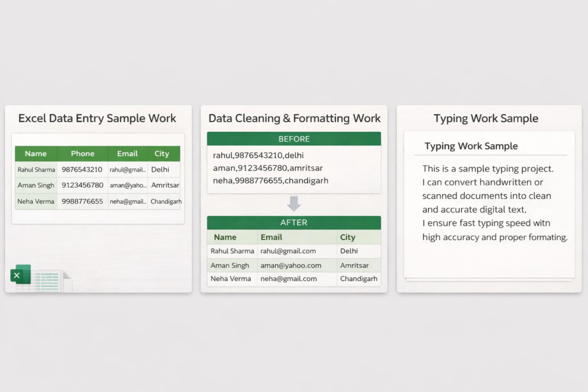Click the line 'I can convert handwritten or'
This screenshot has height=392, width=588.
point(482,182)
